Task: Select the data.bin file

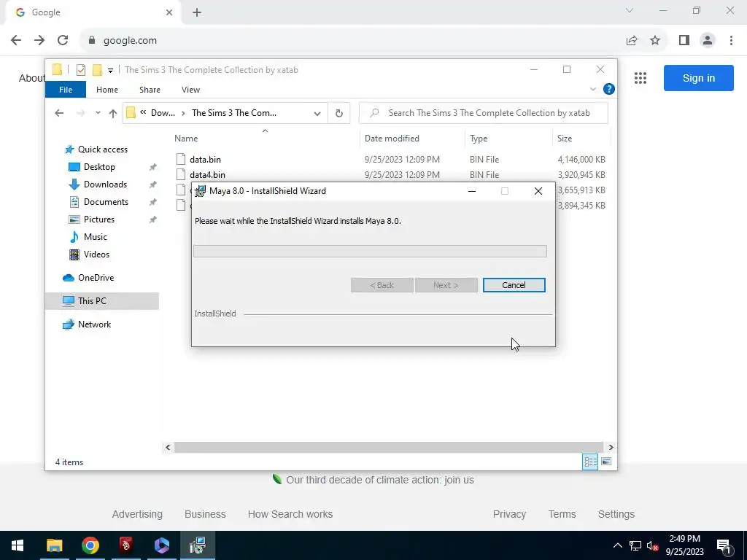Action: click(x=205, y=160)
